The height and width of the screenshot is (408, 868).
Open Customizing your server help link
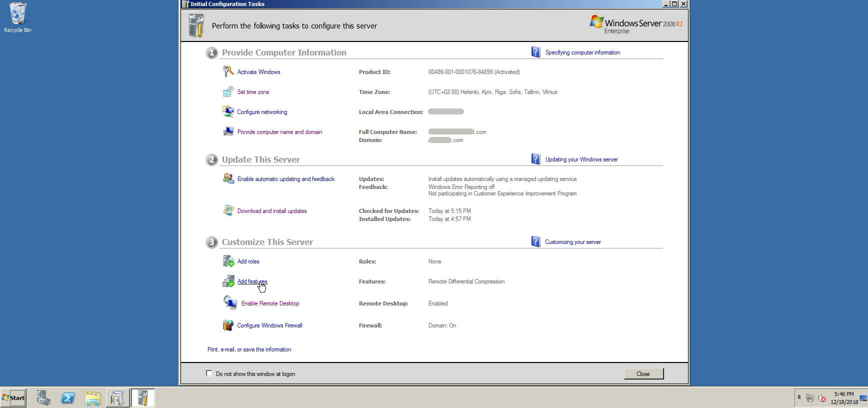coord(573,242)
